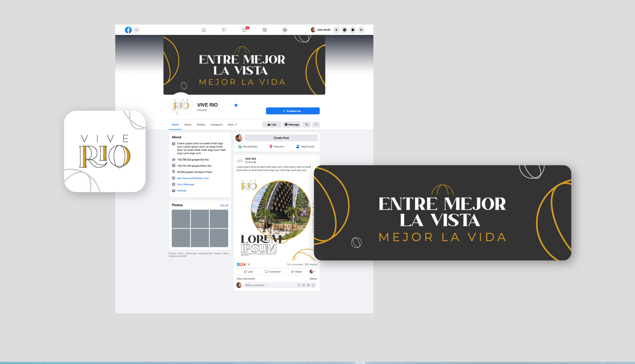The width and height of the screenshot is (635, 364).
Task: Open the three-dot page options button
Action: tap(316, 125)
